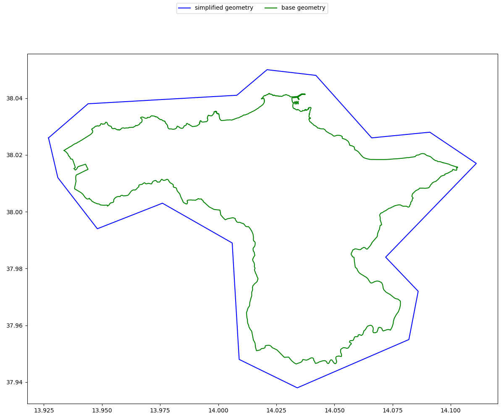Click the x-axis label 14.100

(x=451, y=410)
